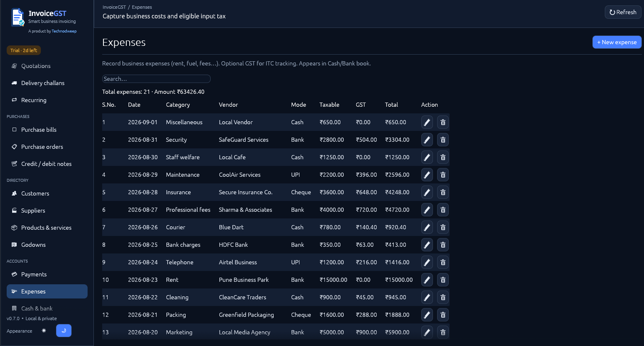This screenshot has width=644, height=346.
Task: Edit the Pune Business Park rent expense
Action: click(427, 280)
